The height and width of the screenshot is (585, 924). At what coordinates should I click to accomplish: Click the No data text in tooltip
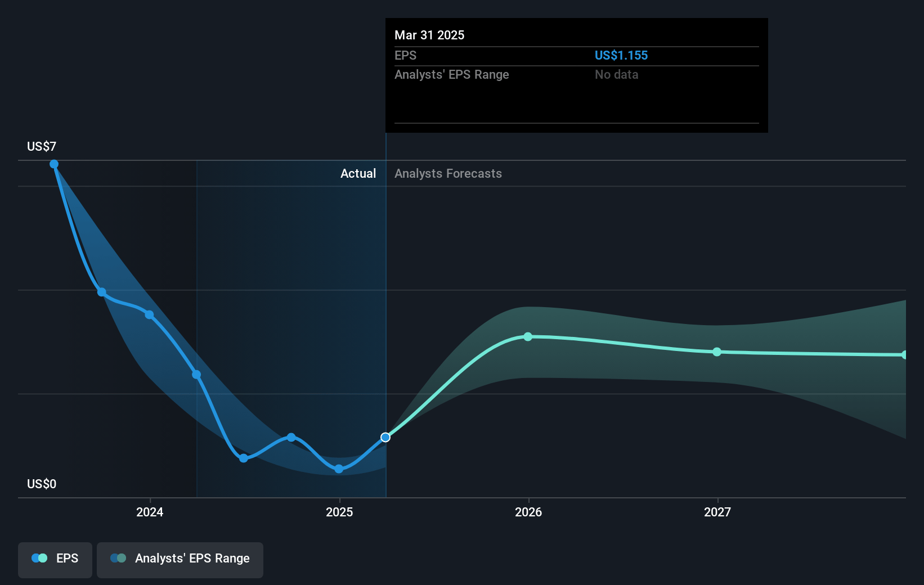tap(616, 74)
